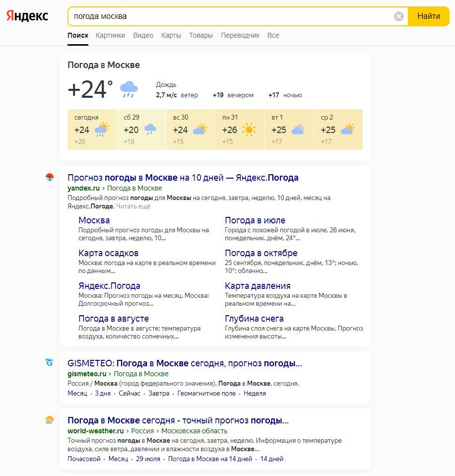Image resolution: width=455 pixels, height=476 pixels.
Task: Open the Карта осадков sitelink
Action: (108, 253)
